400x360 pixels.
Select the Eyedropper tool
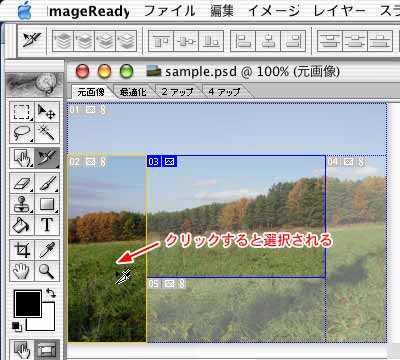[47, 250]
